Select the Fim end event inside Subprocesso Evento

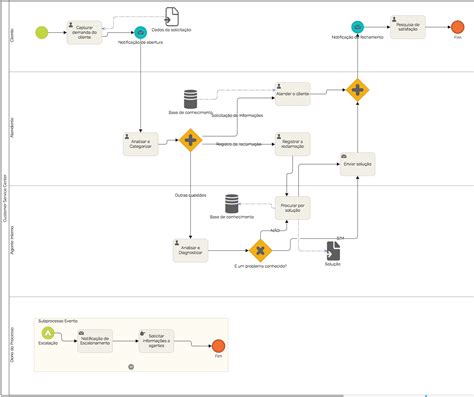pos(218,346)
